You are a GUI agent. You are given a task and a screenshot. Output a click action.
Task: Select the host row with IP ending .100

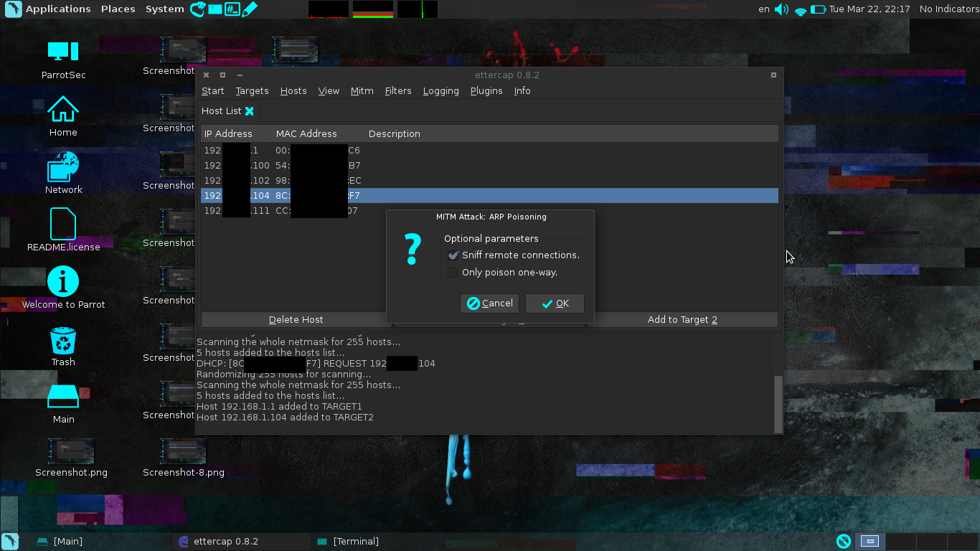tap(489, 166)
